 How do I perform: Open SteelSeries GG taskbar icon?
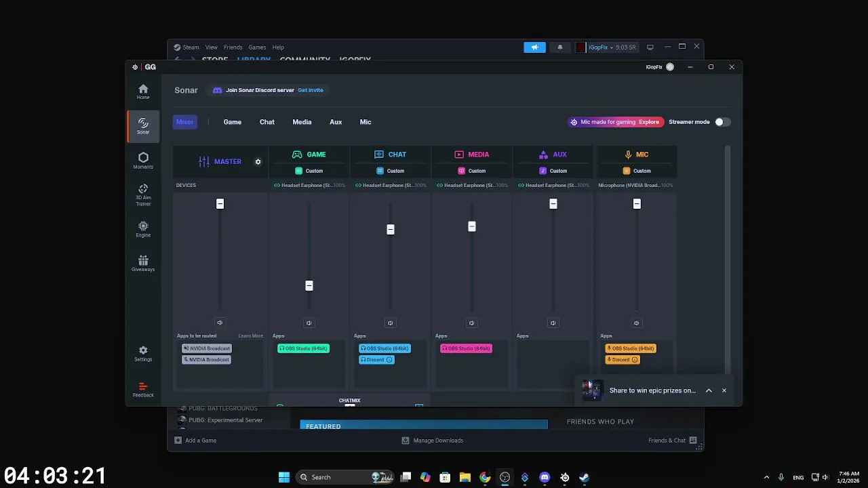pos(564,477)
